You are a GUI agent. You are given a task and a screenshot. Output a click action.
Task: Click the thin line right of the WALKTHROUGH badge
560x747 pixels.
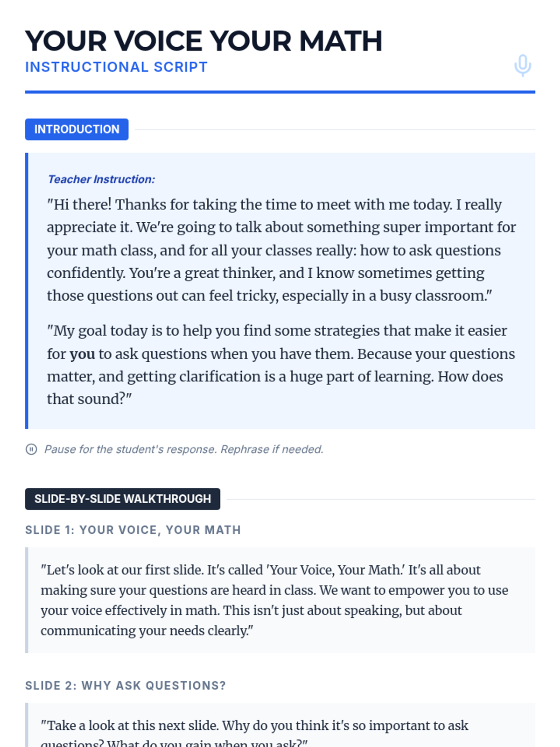[x=380, y=499]
